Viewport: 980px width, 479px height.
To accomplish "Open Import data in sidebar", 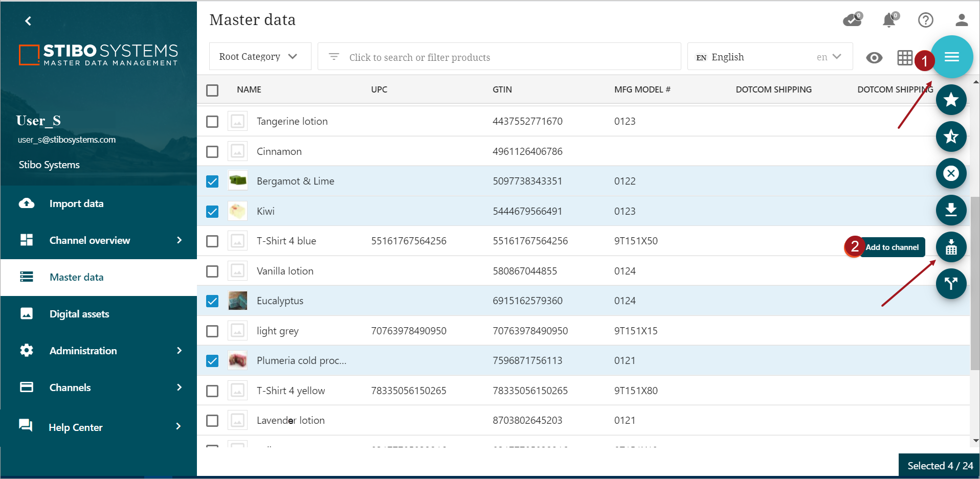I will pos(76,203).
